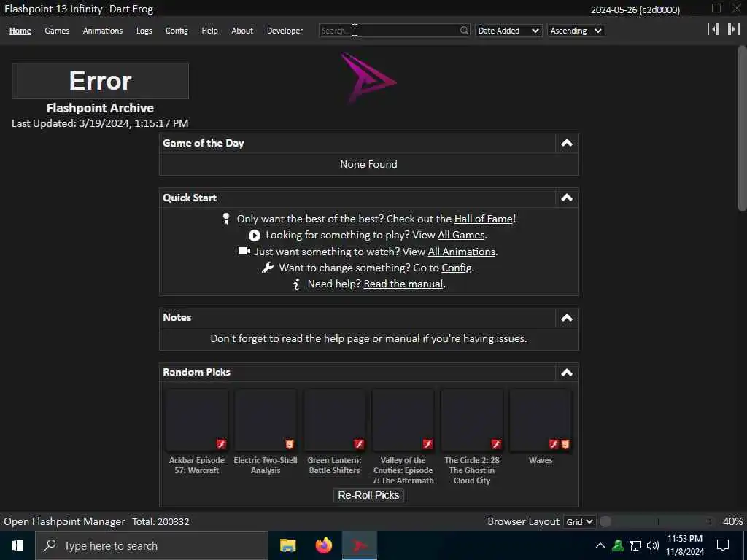Collapse the Notes section
The image size is (747, 560).
(567, 318)
